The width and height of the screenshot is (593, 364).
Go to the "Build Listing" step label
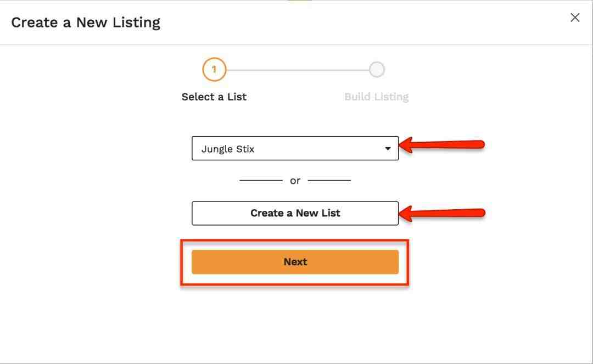coord(376,97)
